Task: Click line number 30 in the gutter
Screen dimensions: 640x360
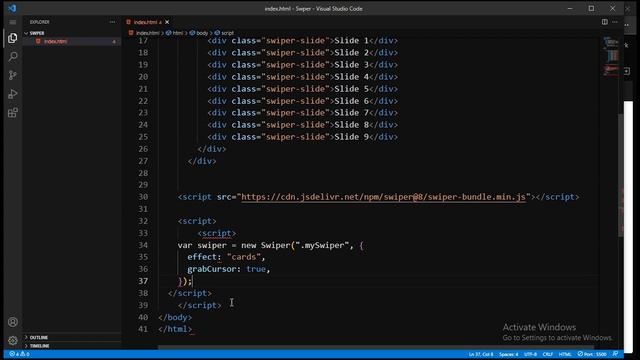Action: click(143, 197)
